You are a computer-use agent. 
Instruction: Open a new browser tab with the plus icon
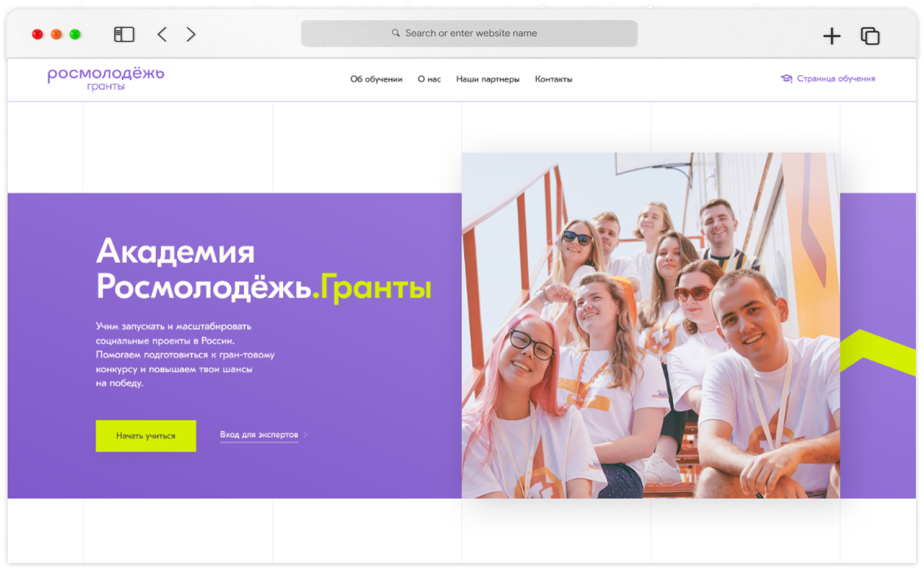[831, 35]
